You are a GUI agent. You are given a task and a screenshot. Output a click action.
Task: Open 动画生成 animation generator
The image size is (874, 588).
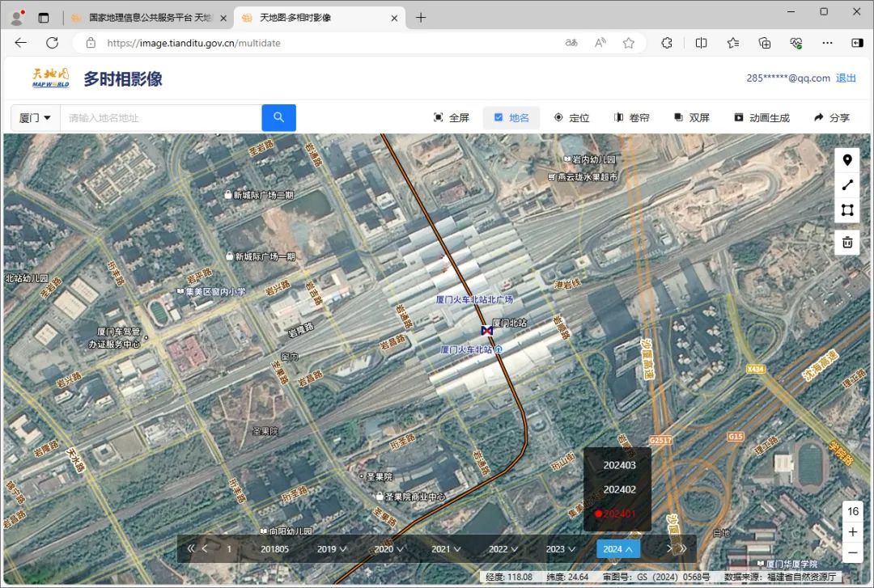click(762, 117)
